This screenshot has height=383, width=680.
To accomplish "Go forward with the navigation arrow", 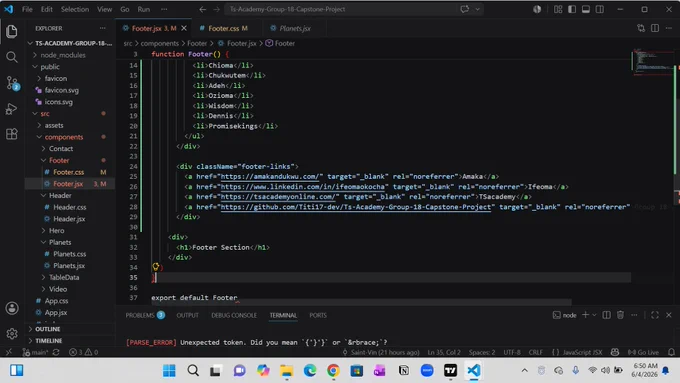I will pos(216,9).
